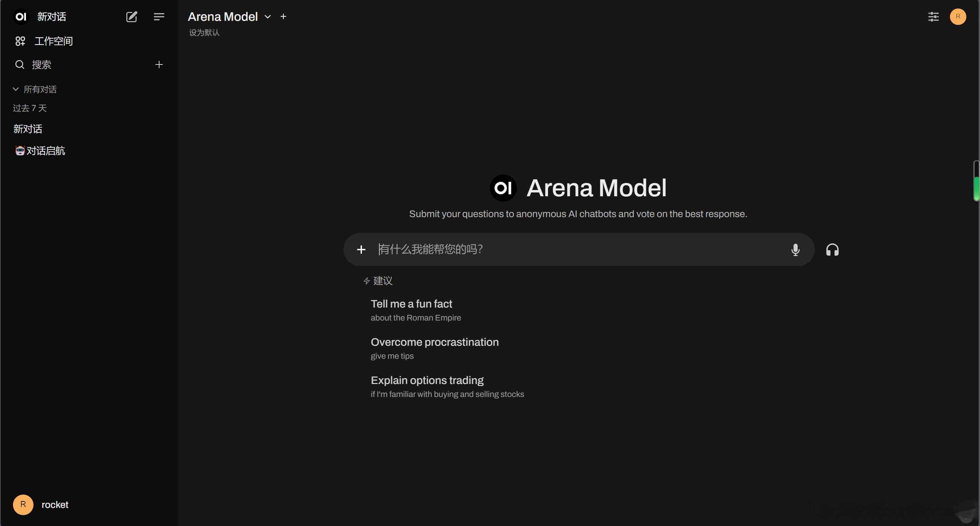Click the 过去 7 天 label
The image size is (980, 526).
(30, 109)
